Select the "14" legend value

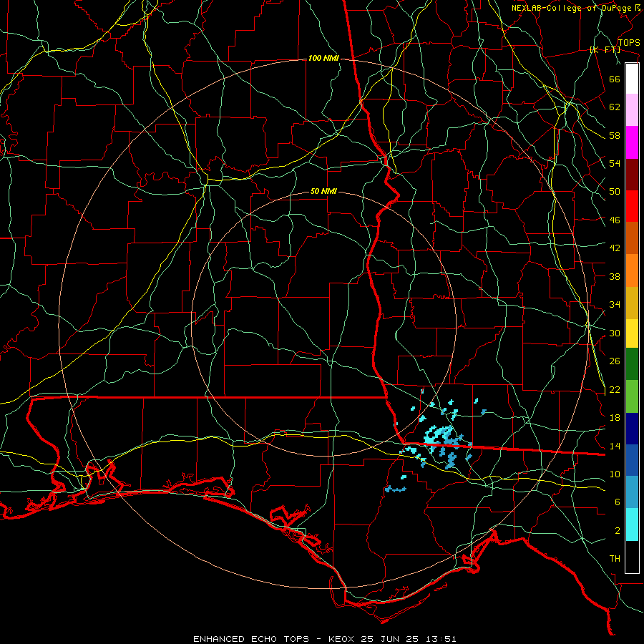click(615, 446)
